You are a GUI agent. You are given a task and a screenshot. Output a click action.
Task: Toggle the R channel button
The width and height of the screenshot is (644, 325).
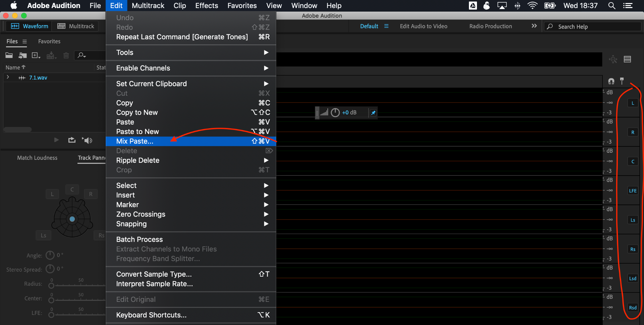coord(633,132)
